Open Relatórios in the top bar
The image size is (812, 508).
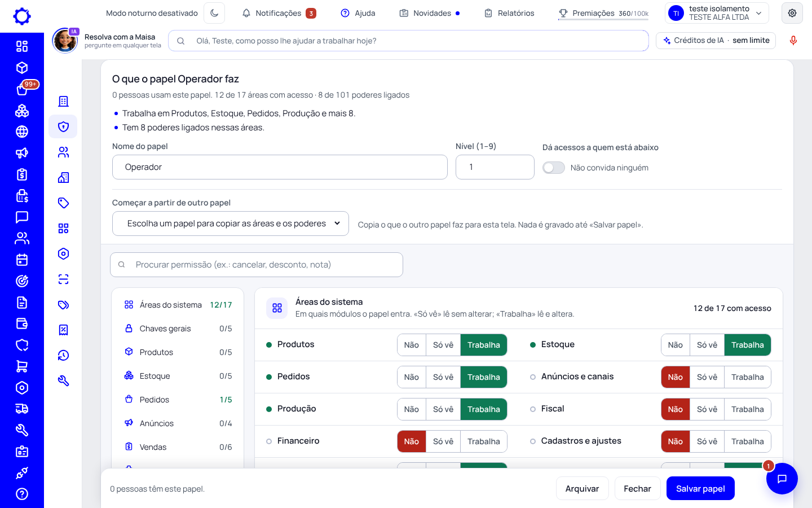(509, 13)
